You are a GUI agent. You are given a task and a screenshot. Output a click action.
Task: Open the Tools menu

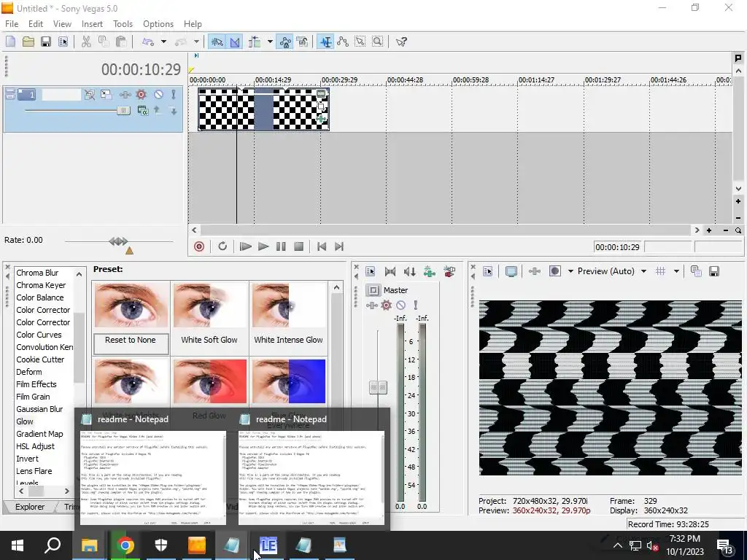click(x=123, y=24)
